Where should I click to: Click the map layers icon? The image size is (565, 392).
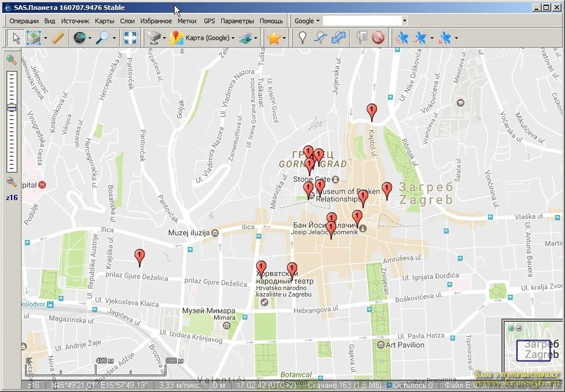pyautogui.click(x=246, y=37)
